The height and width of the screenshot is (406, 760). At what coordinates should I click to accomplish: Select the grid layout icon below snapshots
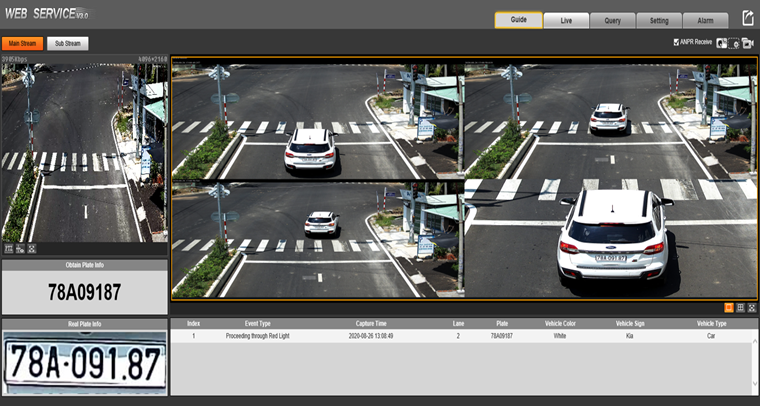(x=740, y=308)
